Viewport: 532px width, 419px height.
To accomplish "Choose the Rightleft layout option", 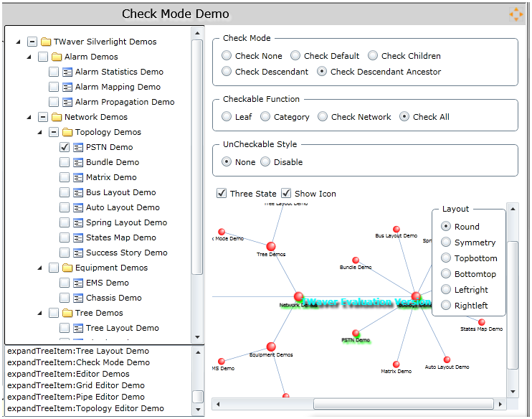I will tap(446, 305).
